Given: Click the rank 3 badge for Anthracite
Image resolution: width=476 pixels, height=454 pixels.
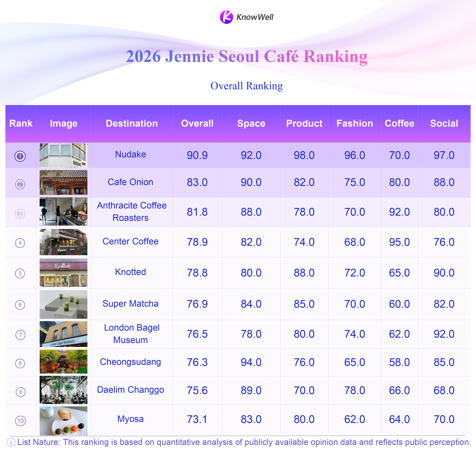Looking at the screenshot, I should click(20, 214).
